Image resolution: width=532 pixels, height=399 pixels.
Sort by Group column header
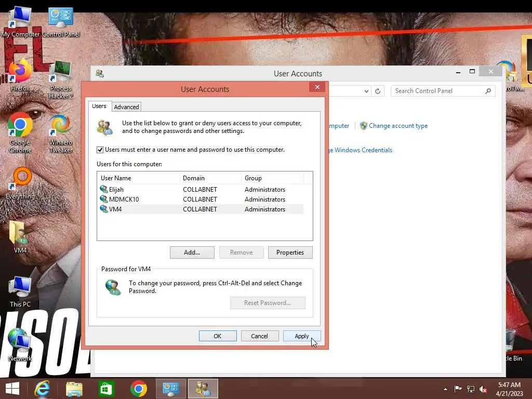tap(272, 178)
